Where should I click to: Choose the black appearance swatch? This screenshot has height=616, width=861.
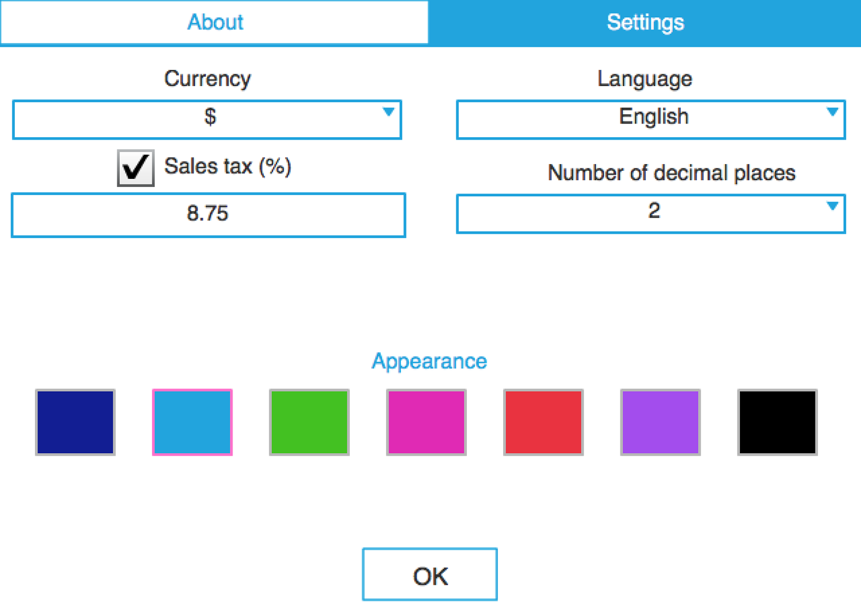click(x=777, y=422)
